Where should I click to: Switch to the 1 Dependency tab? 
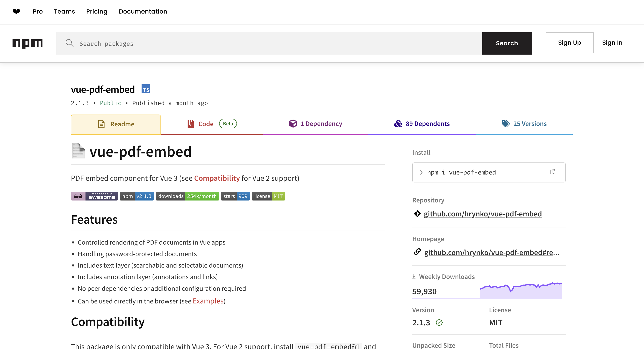tap(315, 124)
